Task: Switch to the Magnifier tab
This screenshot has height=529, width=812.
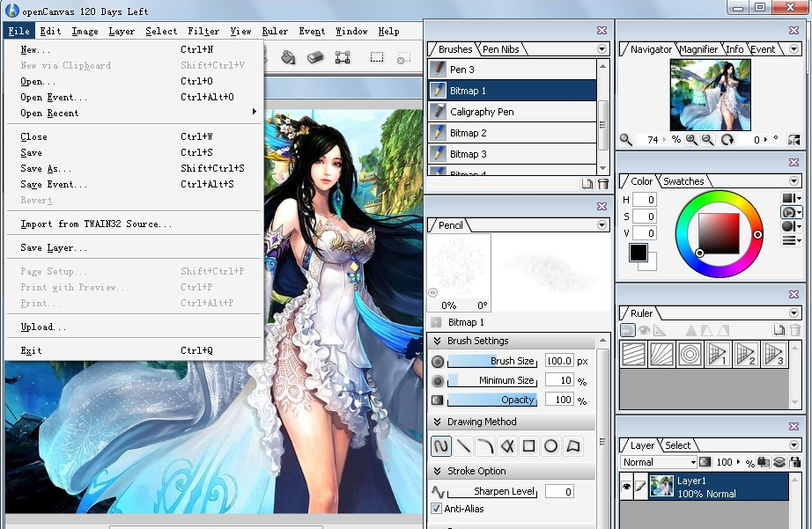Action: [x=698, y=49]
